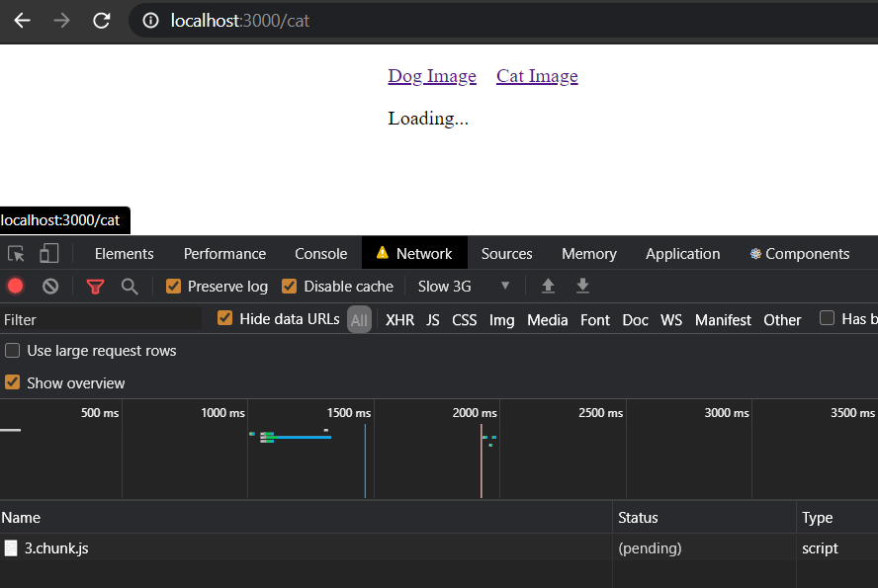Enable Use large request rows

click(x=13, y=350)
